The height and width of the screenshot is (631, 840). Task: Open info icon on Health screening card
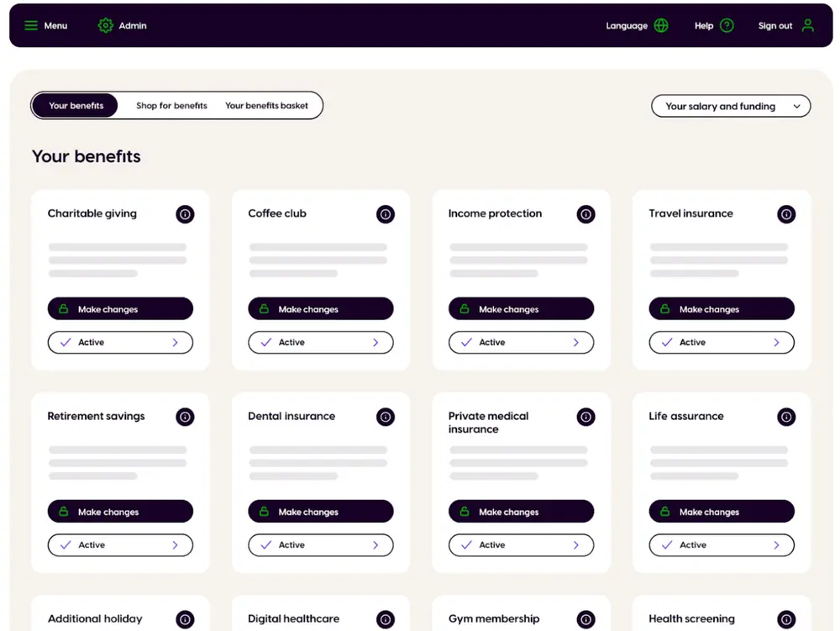point(786,619)
